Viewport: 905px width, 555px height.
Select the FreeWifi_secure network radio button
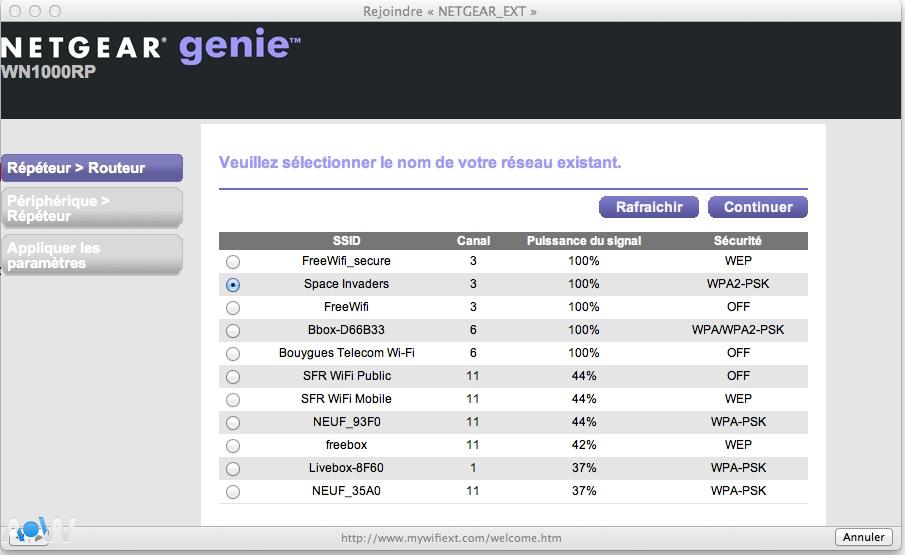233,262
